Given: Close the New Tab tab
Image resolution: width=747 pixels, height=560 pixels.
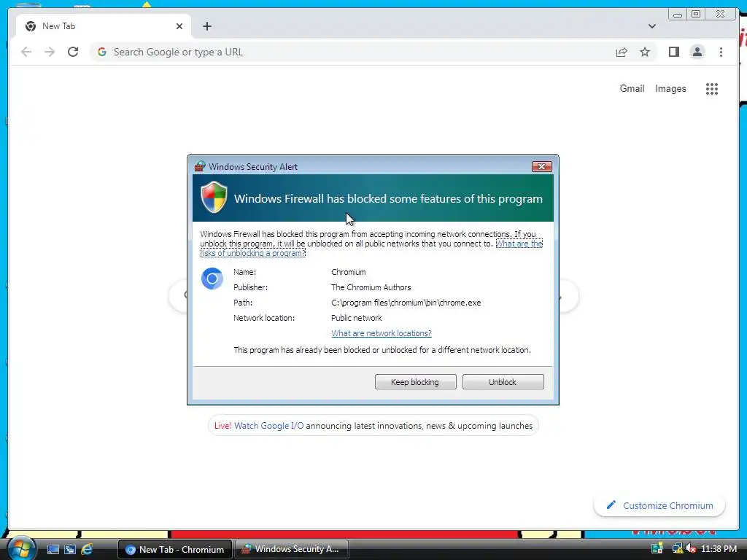Looking at the screenshot, I should pyautogui.click(x=179, y=26).
